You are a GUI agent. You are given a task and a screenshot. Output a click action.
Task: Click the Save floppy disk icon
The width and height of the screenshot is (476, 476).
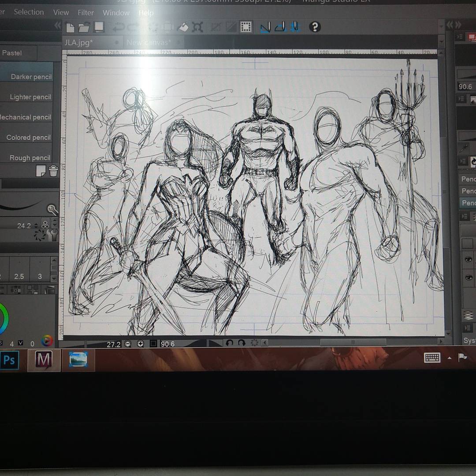click(x=99, y=27)
